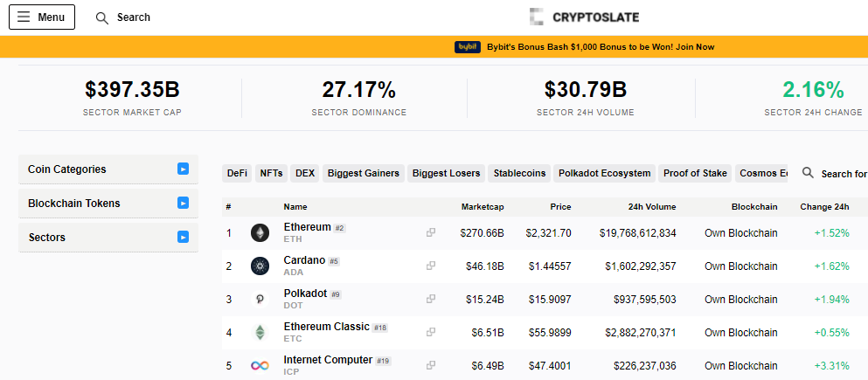This screenshot has height=380, width=868.
Task: Sort table by Blockchain column header
Action: [754, 207]
